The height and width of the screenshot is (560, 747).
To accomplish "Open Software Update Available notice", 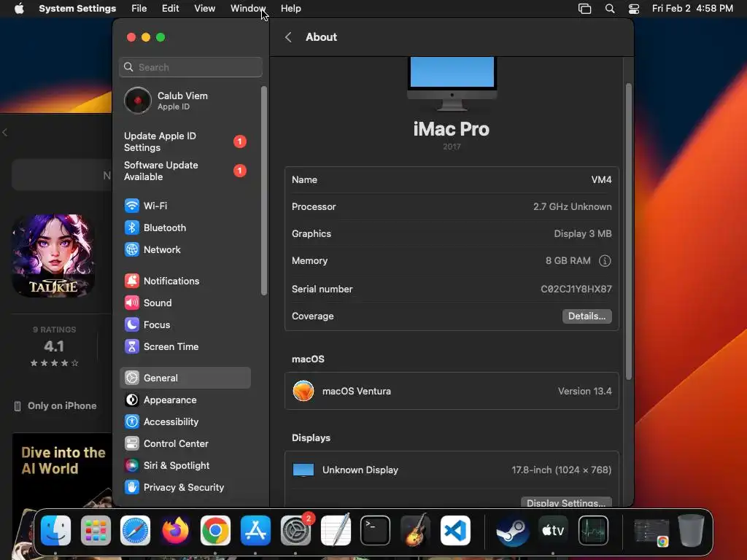I will point(185,171).
